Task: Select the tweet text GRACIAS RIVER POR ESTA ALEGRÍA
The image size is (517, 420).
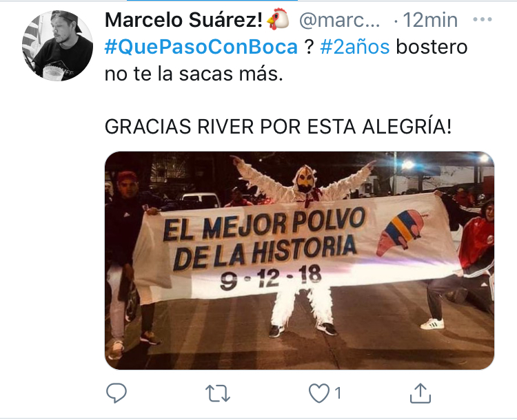Action: (278, 127)
